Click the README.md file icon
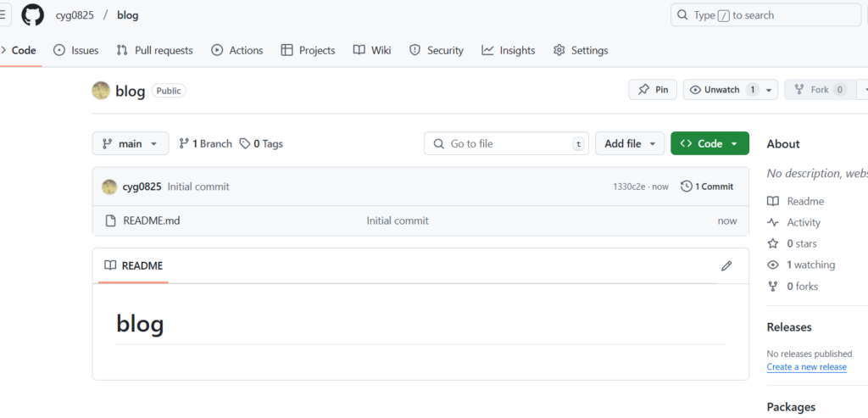The image size is (868, 418). tap(110, 220)
